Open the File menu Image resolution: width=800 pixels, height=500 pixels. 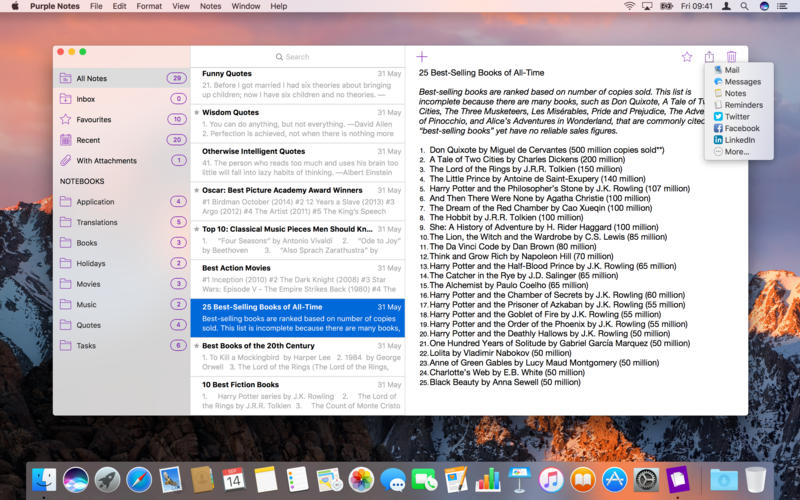point(96,6)
